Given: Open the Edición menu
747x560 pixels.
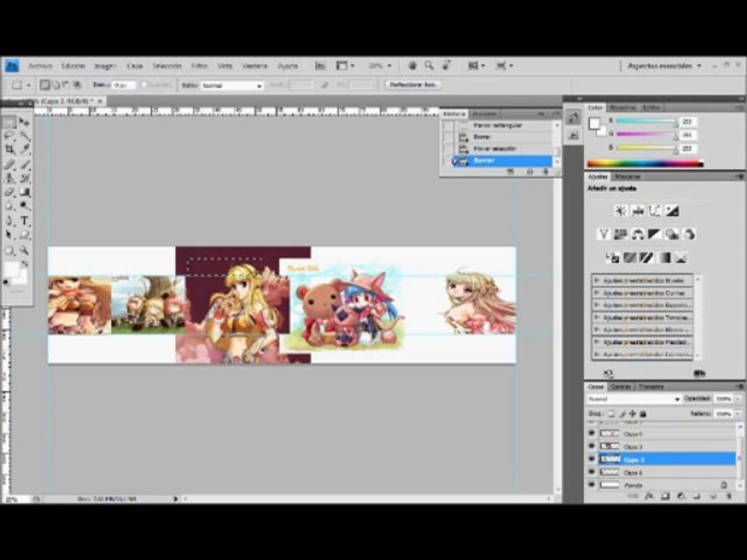Looking at the screenshot, I should point(73,65).
